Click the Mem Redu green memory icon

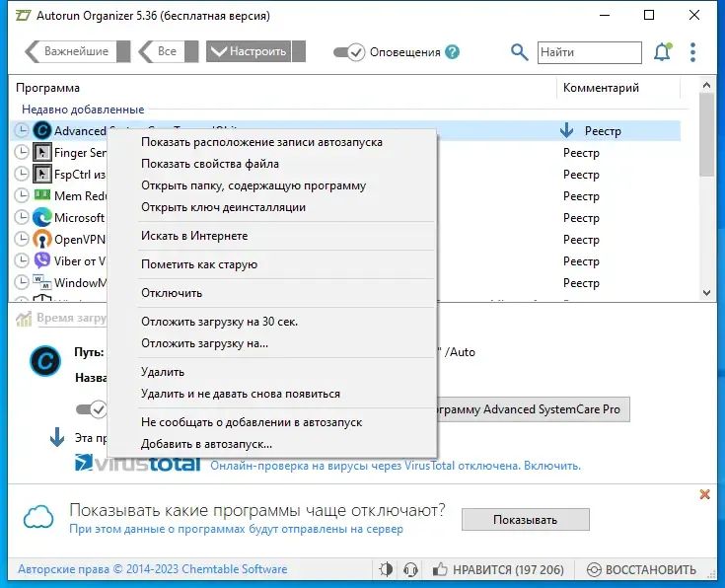coord(42,194)
